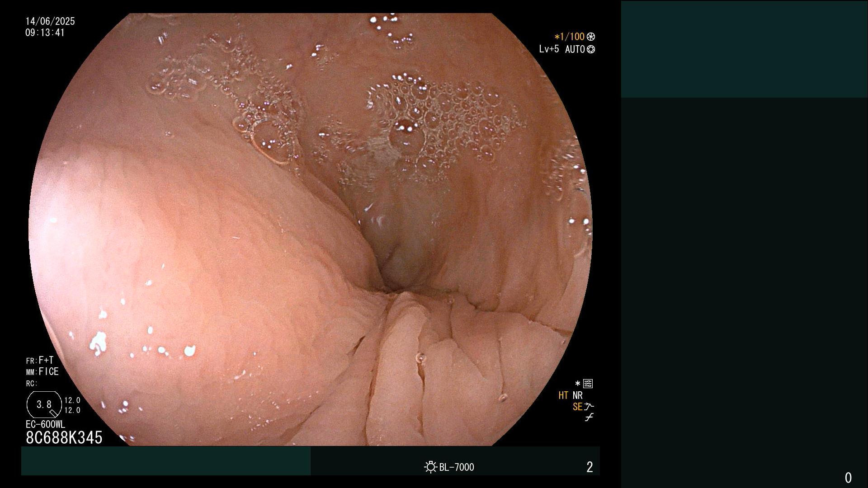Click the counter 0 in right panel

click(848, 478)
